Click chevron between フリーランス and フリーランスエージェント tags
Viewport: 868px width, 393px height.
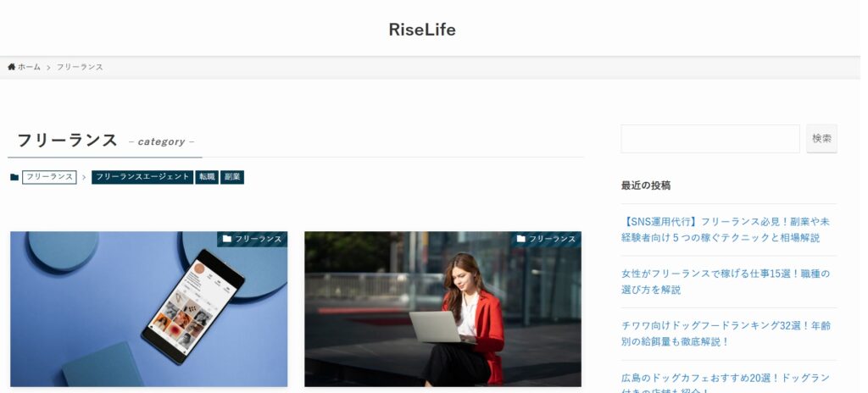tap(84, 178)
